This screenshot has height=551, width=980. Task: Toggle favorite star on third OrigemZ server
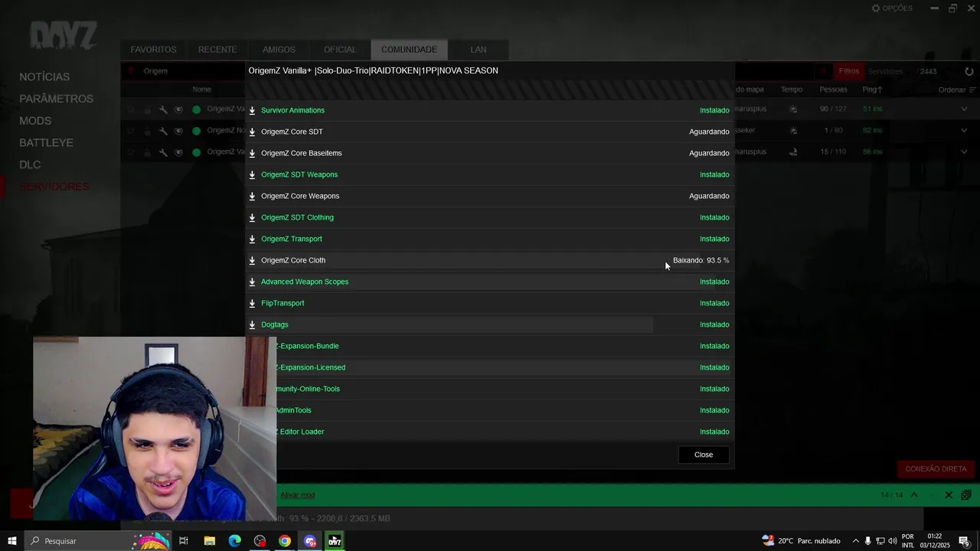(x=131, y=152)
